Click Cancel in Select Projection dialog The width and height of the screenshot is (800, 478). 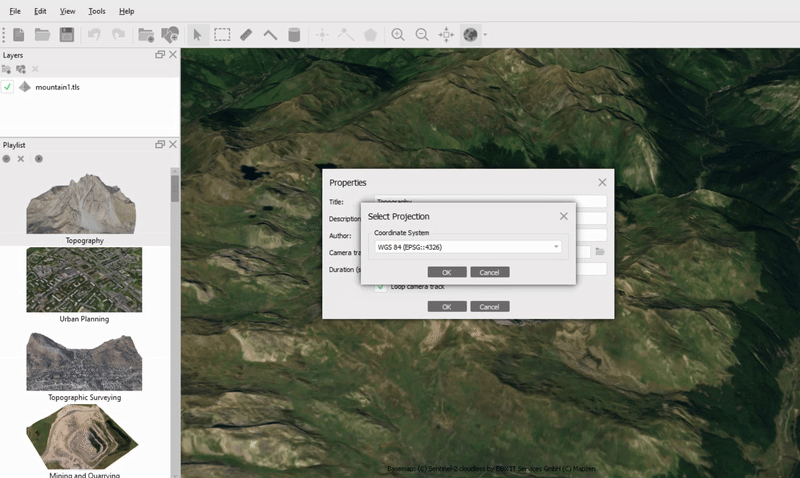(x=490, y=272)
